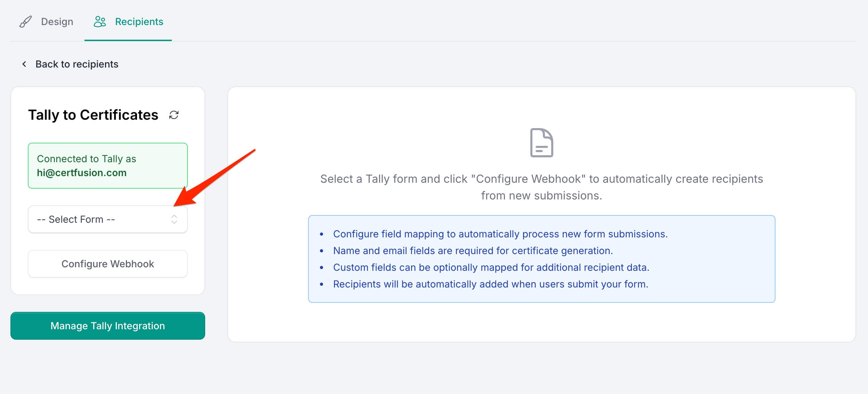Click the Name and email fields bullet
The image size is (868, 394).
(473, 251)
